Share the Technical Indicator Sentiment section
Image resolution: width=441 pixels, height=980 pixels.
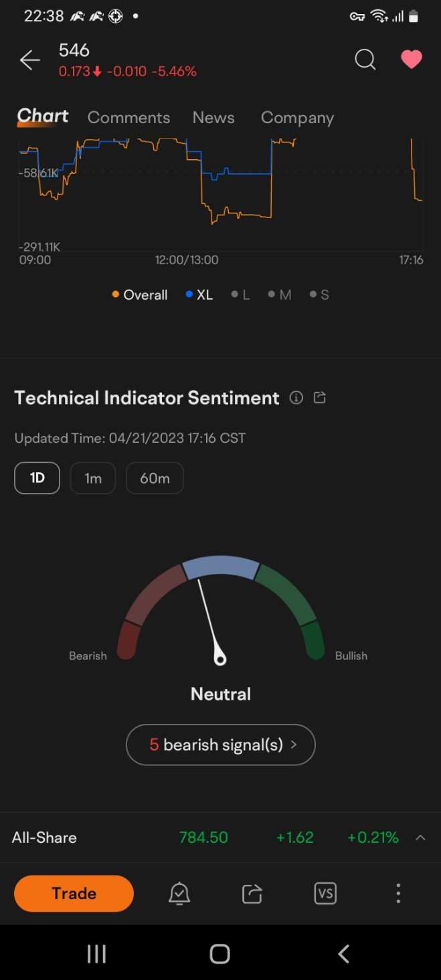pos(320,398)
